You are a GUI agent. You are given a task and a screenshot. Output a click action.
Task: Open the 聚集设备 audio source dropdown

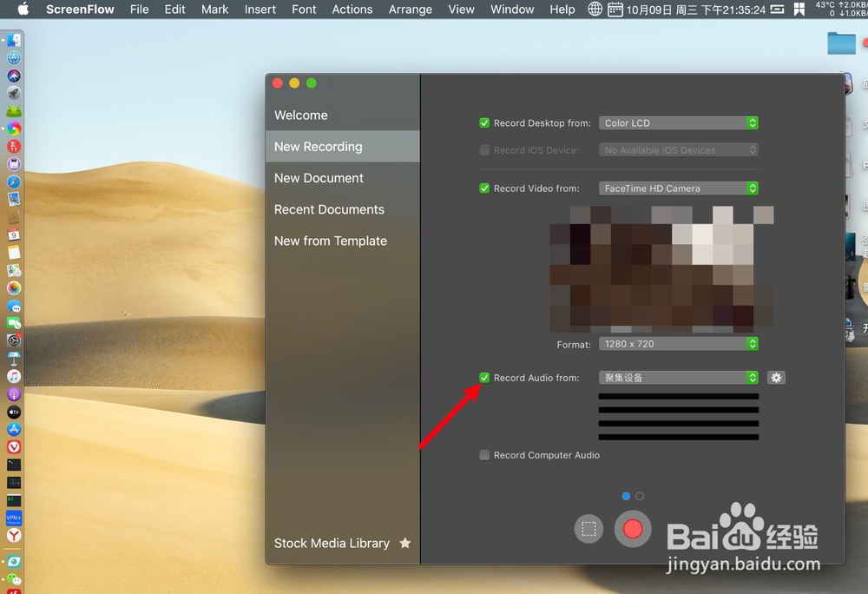(679, 378)
